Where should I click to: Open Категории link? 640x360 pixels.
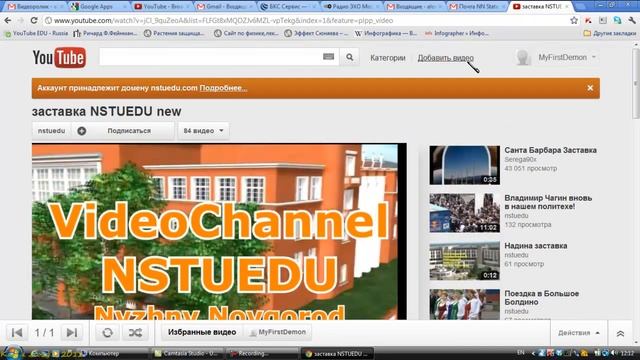tap(388, 58)
